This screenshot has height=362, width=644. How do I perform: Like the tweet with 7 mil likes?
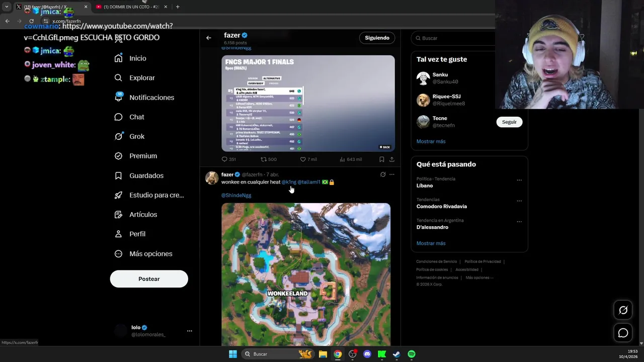308,159
